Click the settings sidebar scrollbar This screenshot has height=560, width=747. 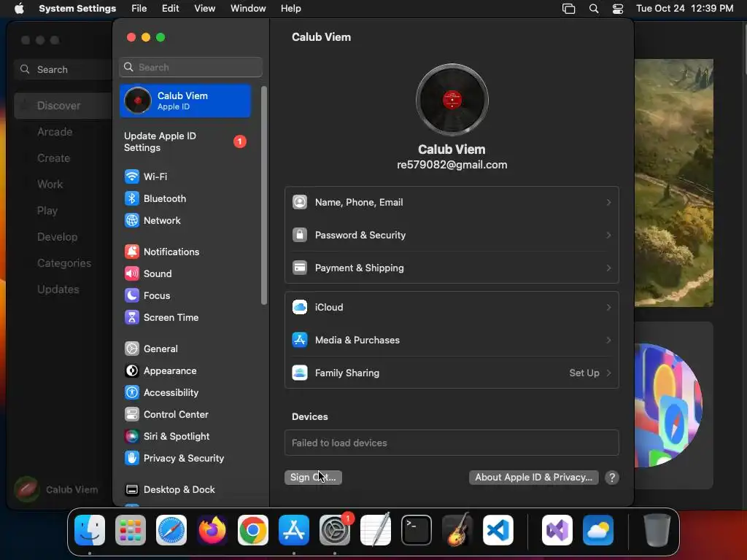264,195
